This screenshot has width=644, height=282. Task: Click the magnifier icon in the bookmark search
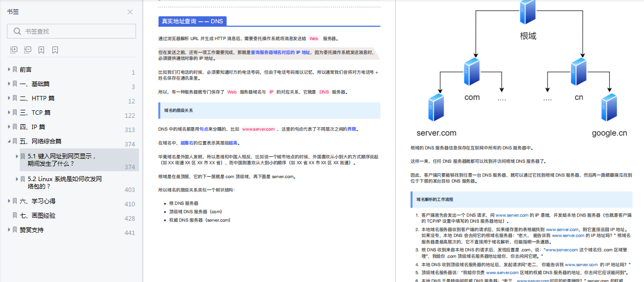coord(16,31)
